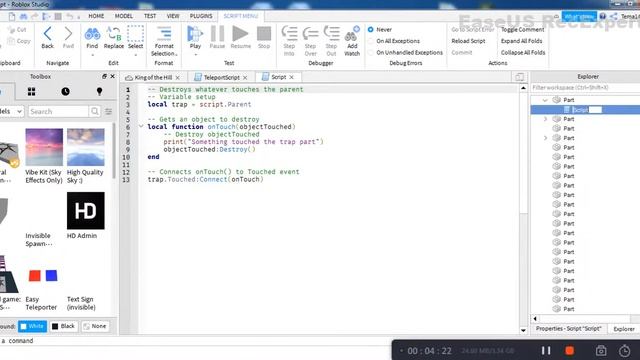
Task: Click Step Out debugger icon
Action: click(x=331, y=33)
